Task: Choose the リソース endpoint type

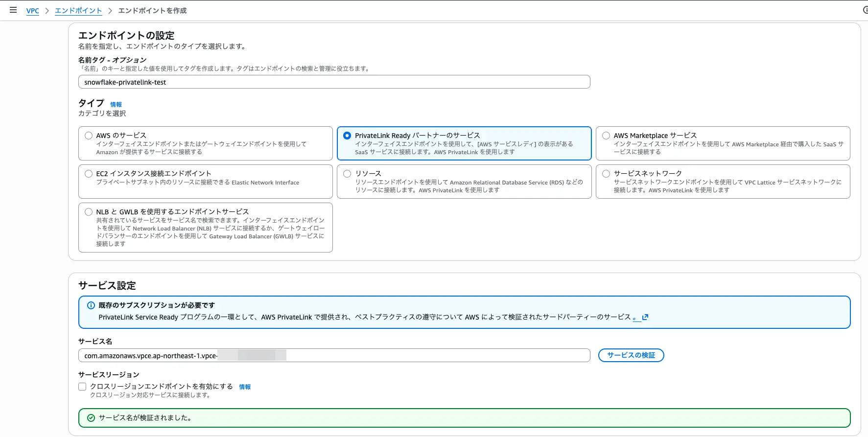Action: [347, 174]
